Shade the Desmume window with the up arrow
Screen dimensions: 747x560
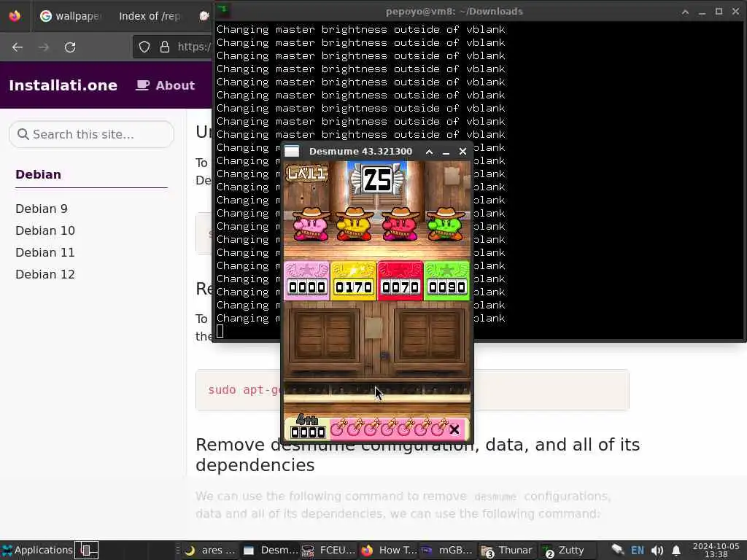(x=429, y=152)
